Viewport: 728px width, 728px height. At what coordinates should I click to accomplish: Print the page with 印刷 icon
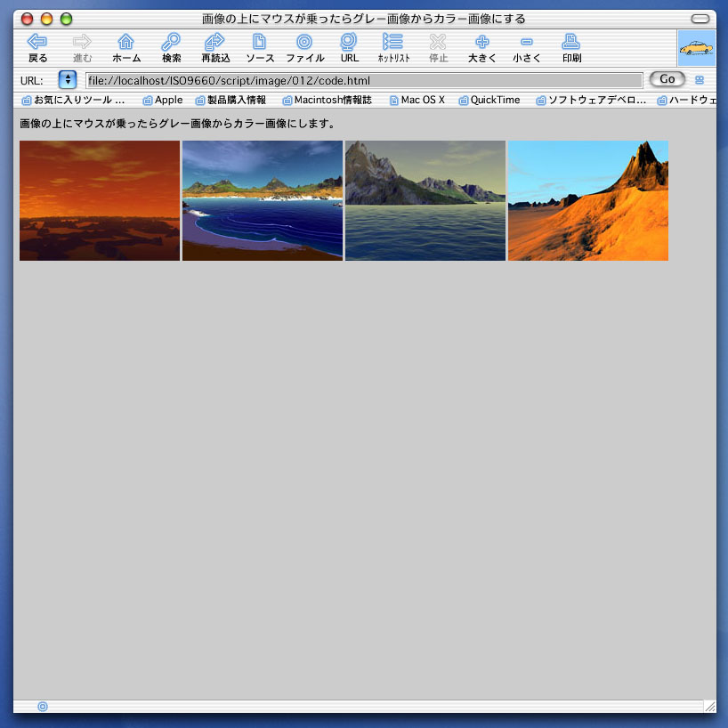point(570,42)
